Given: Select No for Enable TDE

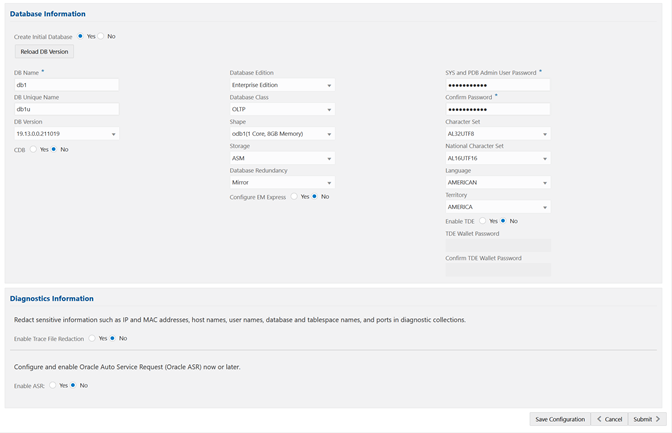Looking at the screenshot, I should pyautogui.click(x=503, y=221).
